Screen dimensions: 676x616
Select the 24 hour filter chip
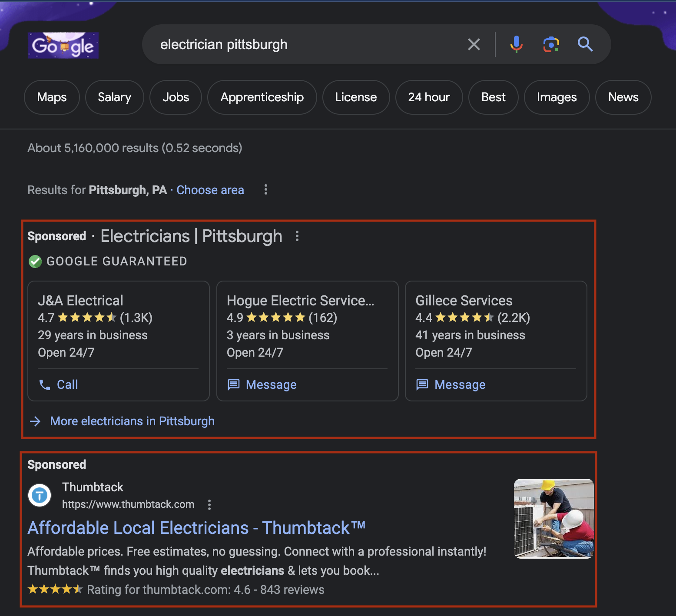[429, 97]
